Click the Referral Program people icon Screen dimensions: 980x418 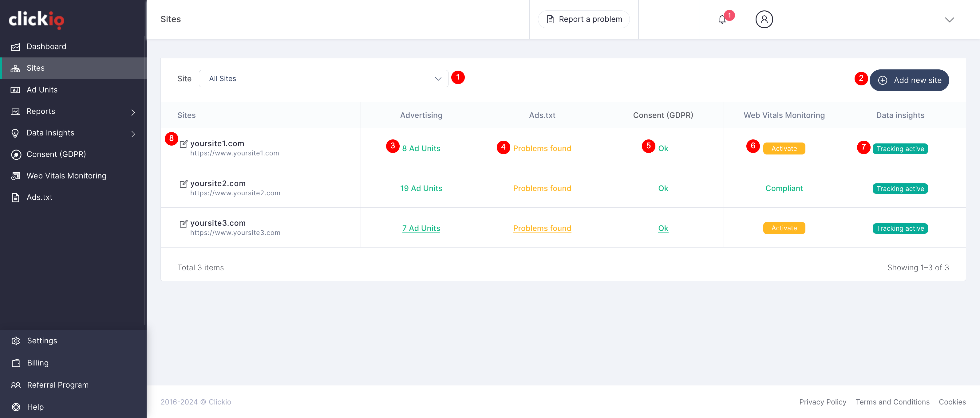coord(16,385)
